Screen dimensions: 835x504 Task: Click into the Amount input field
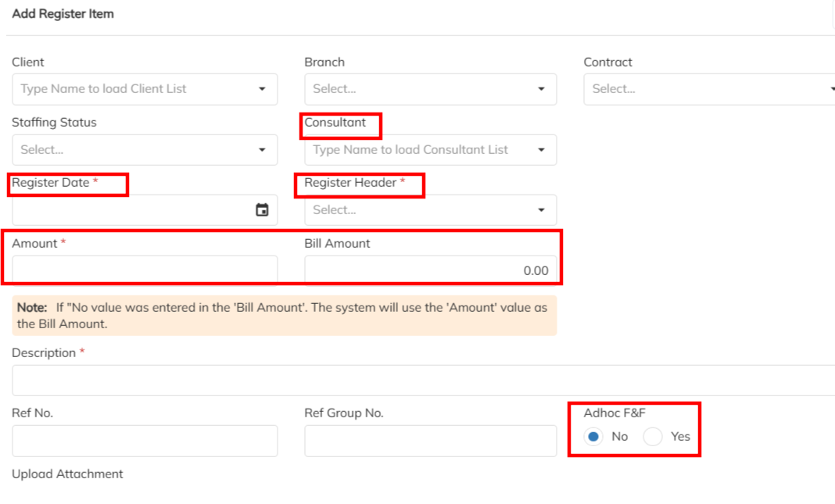click(145, 270)
